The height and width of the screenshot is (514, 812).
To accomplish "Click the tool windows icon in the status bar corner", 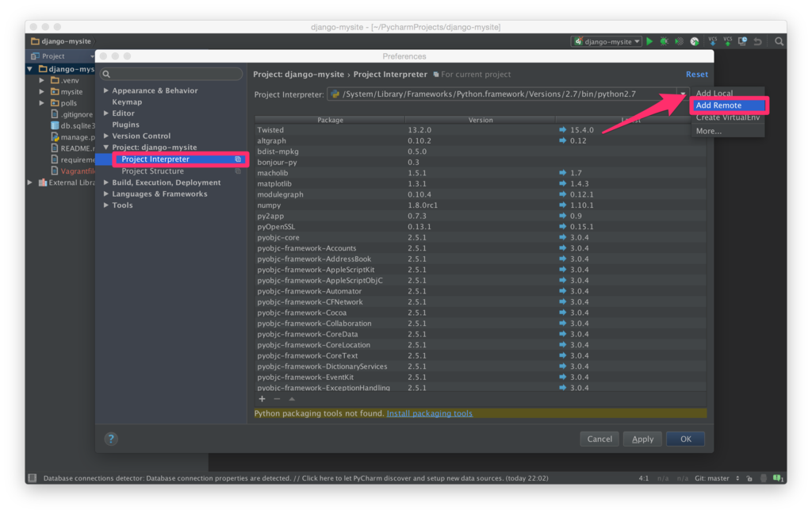I will pyautogui.click(x=32, y=478).
